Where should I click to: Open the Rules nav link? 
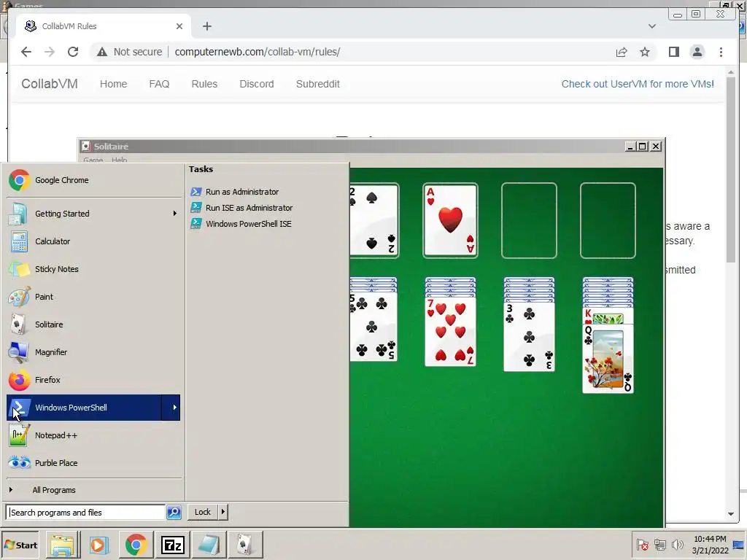[204, 84]
